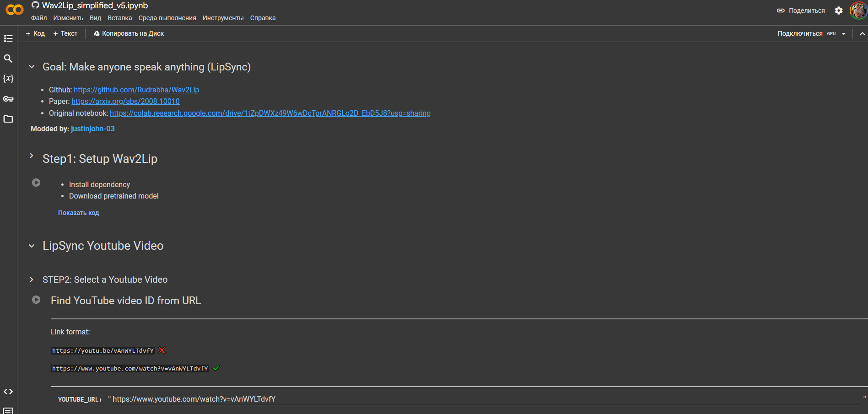
Task: Open the original Colab notebook link
Action: 270,113
